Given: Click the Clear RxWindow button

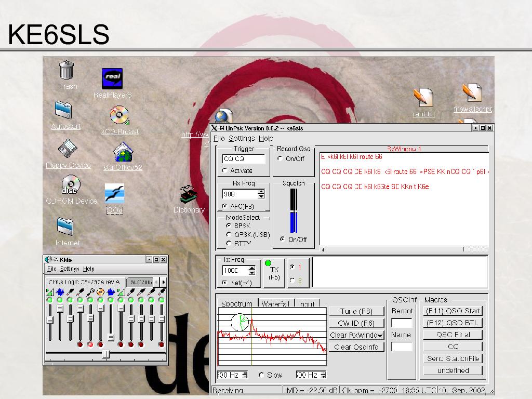Looking at the screenshot, I should [x=356, y=335].
